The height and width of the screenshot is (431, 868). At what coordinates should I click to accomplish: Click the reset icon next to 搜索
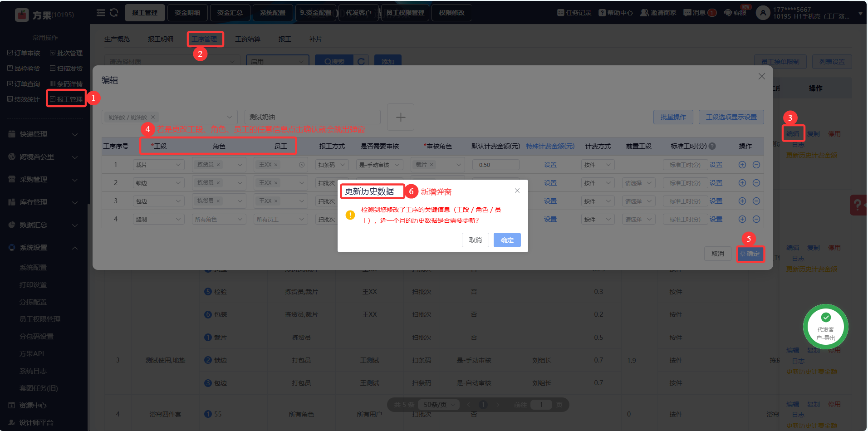coord(361,62)
